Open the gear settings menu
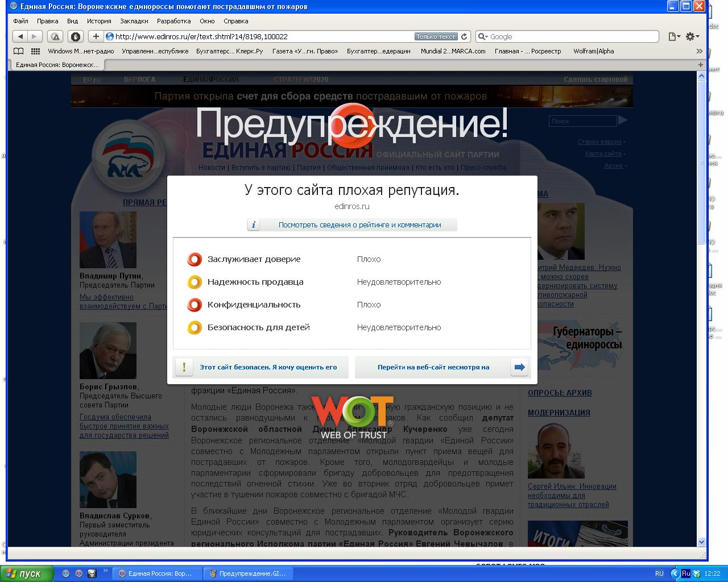 click(692, 36)
